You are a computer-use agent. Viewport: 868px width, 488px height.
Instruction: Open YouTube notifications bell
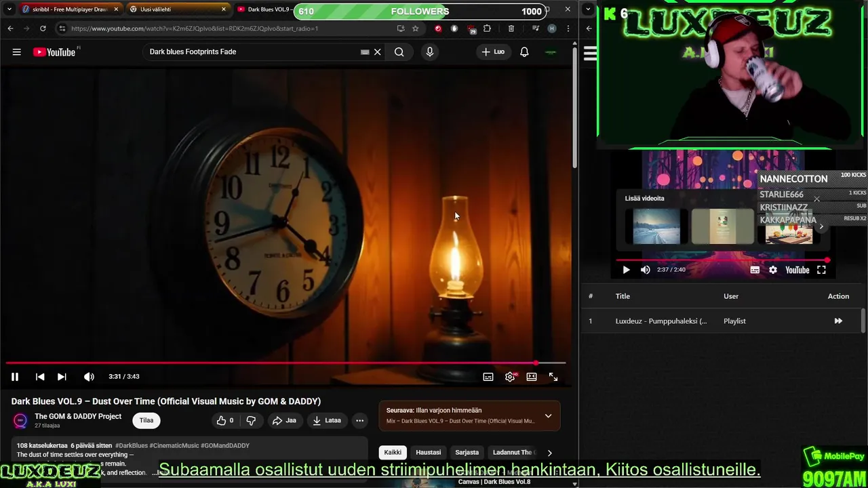tap(524, 52)
